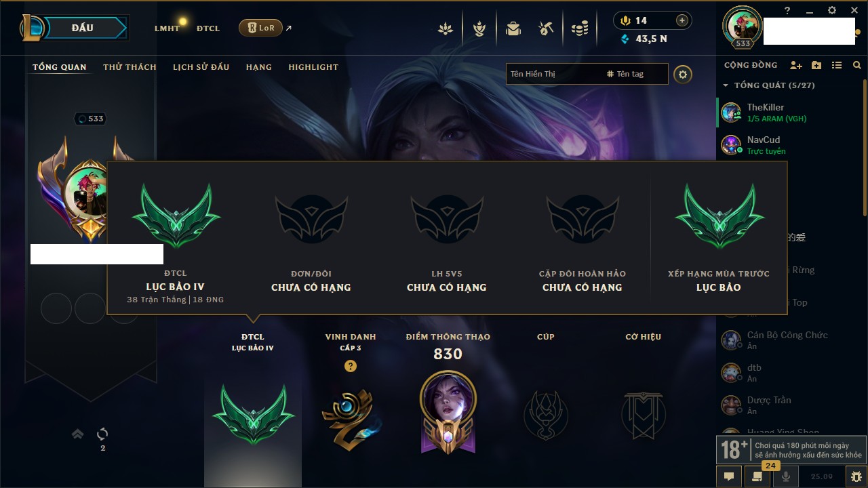
Task: Click the Tên Hiển Thị search field
Action: tap(553, 74)
